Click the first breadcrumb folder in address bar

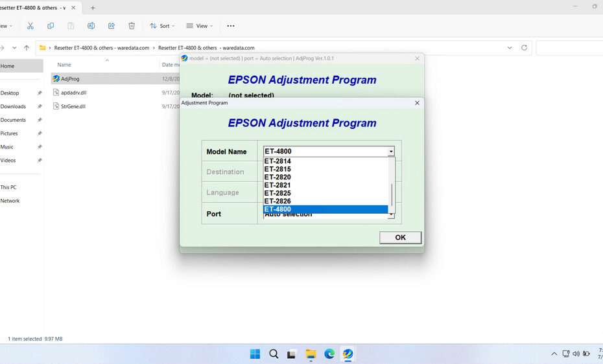coord(102,48)
